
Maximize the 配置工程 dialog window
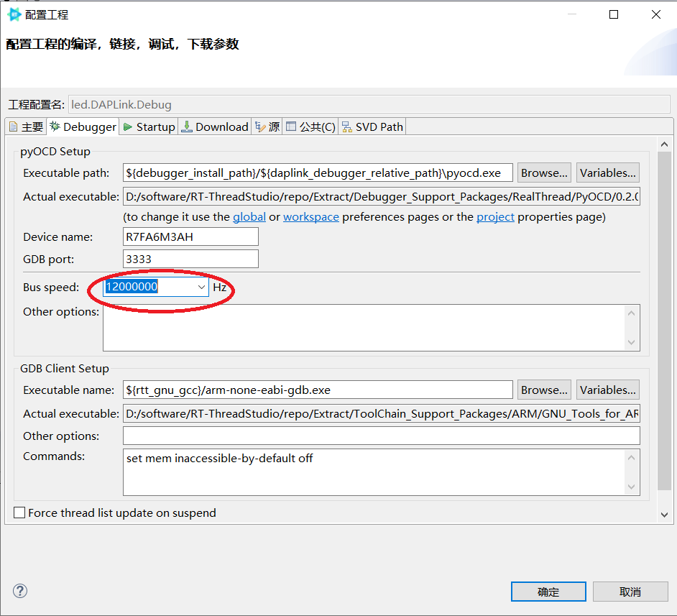coord(614,14)
